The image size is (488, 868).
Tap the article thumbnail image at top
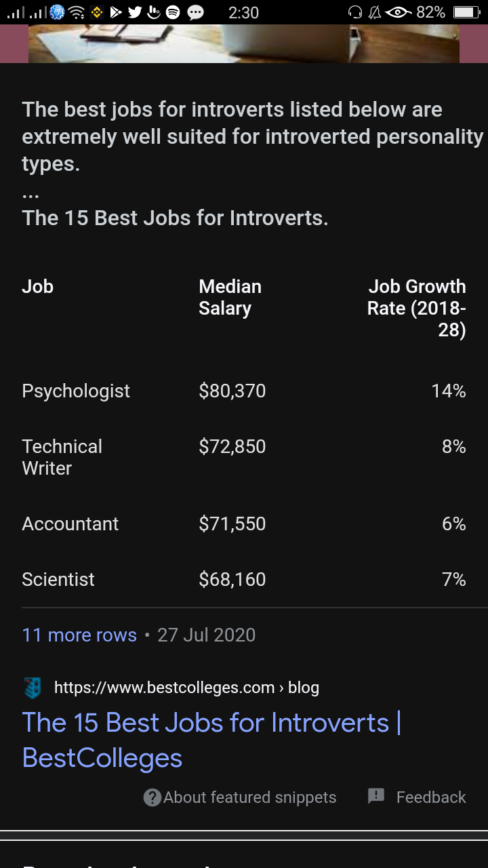pyautogui.click(x=244, y=43)
